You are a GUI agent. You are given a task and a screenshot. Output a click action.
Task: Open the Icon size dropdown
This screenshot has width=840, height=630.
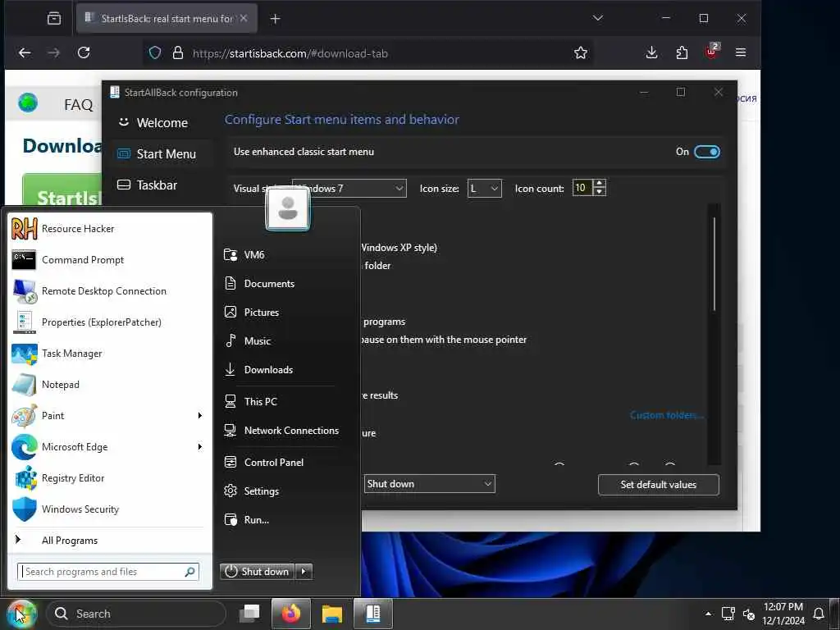tap(484, 188)
